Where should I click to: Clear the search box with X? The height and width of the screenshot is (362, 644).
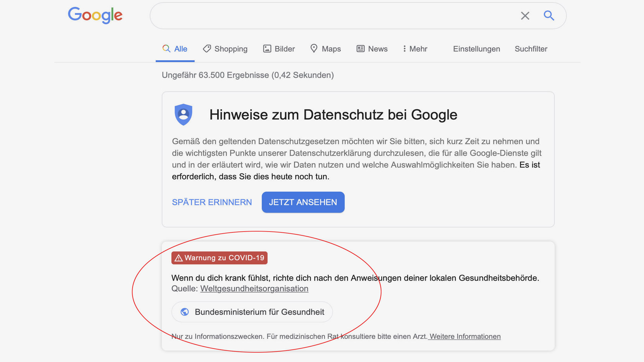[525, 16]
